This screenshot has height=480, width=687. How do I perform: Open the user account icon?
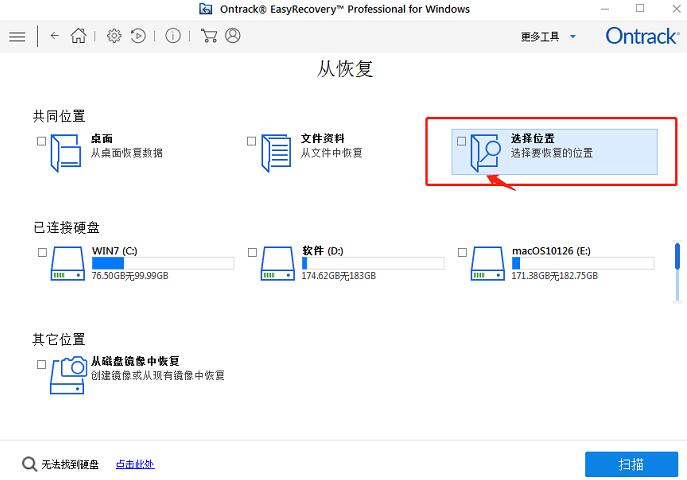pyautogui.click(x=233, y=35)
